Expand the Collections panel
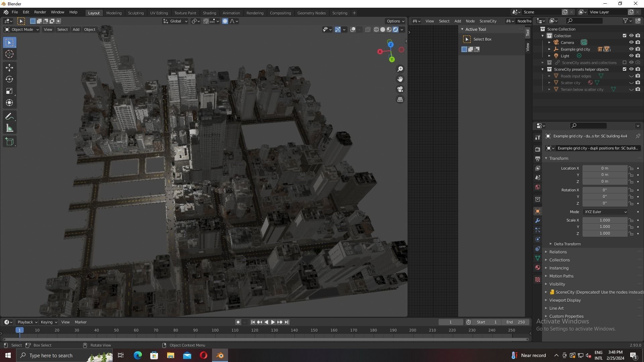 [559, 260]
